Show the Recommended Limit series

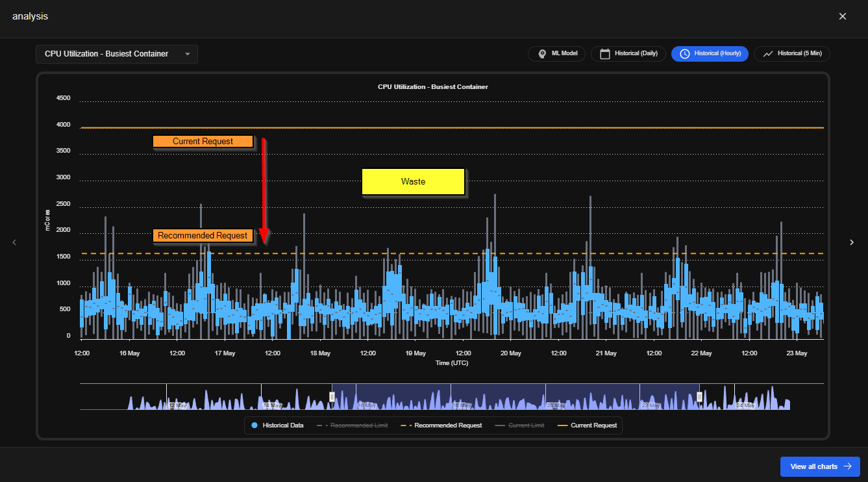(352, 425)
